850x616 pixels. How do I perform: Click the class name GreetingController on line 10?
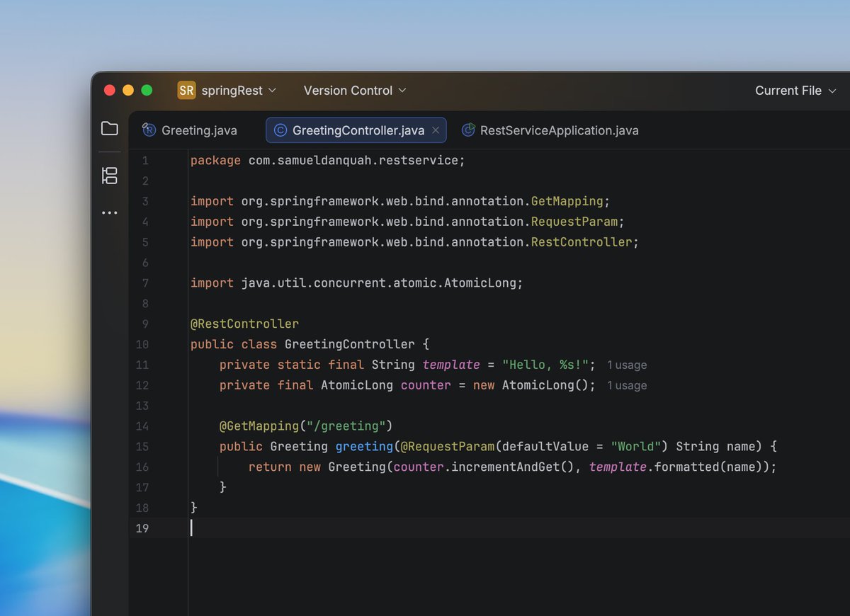pyautogui.click(x=350, y=345)
